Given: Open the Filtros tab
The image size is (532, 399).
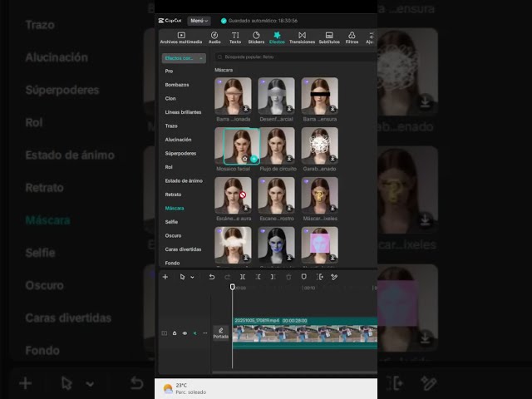Looking at the screenshot, I should (352, 37).
